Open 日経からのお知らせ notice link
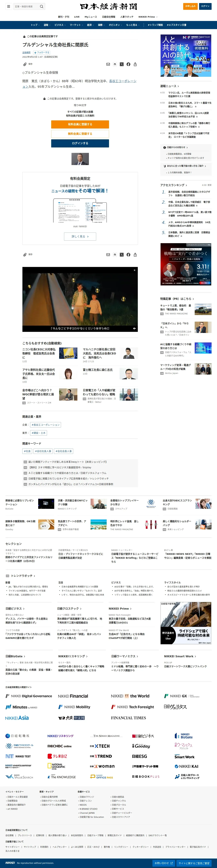The width and height of the screenshot is (217, 868). point(176,147)
